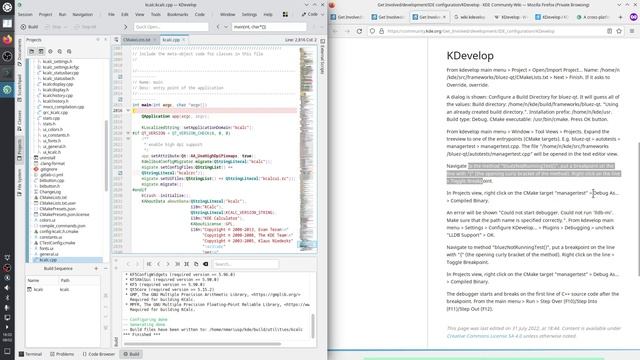Select ChangeLog in the project tree

point(50,191)
